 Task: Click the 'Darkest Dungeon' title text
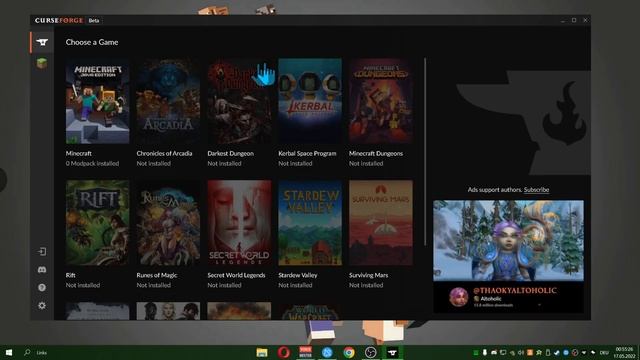click(230, 153)
